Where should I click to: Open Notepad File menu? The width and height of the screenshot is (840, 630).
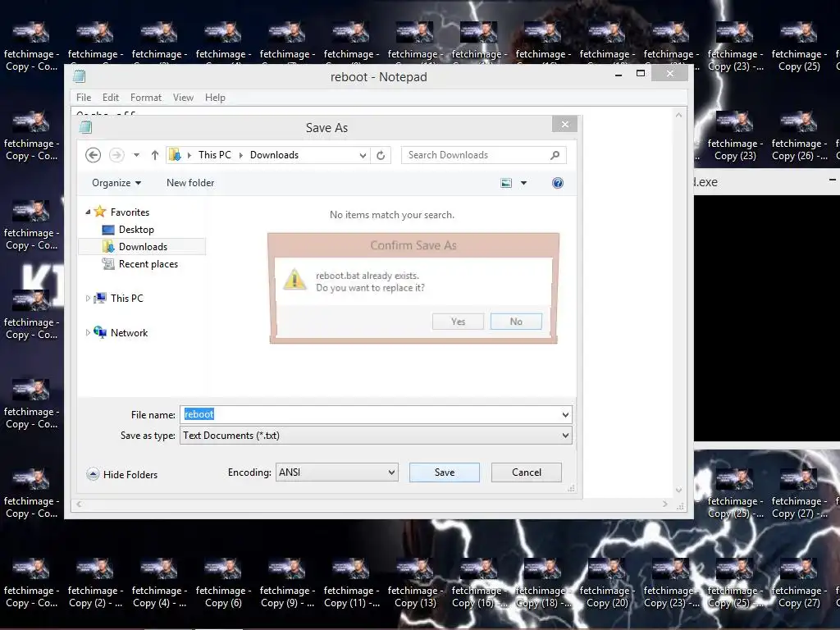(84, 98)
